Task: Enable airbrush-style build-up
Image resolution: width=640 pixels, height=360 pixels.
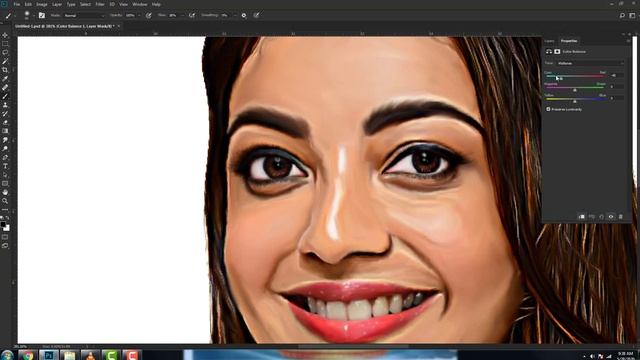Action: [x=191, y=16]
